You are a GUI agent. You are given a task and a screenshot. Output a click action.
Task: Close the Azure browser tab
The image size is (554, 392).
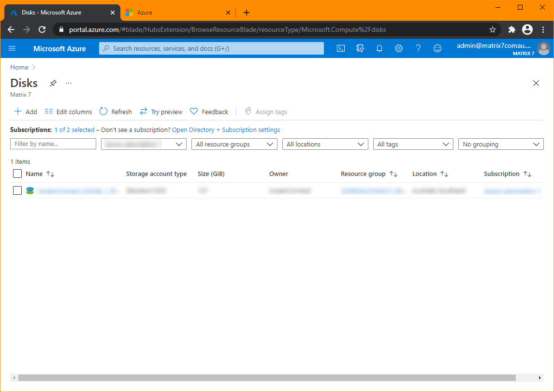(x=228, y=13)
